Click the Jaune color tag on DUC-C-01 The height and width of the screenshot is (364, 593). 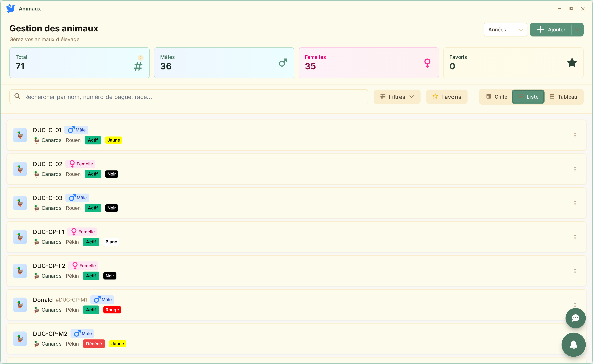point(114,140)
